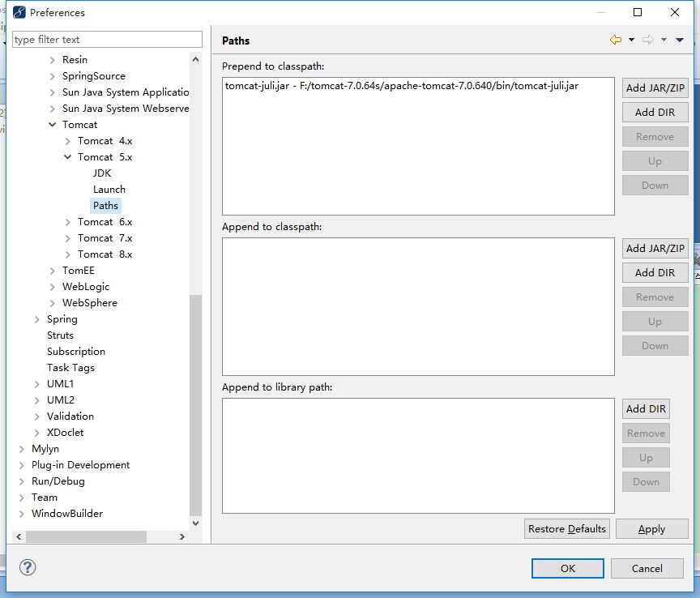Image resolution: width=700 pixels, height=598 pixels.
Task: Select the Plug-in Development label
Action: 80,465
